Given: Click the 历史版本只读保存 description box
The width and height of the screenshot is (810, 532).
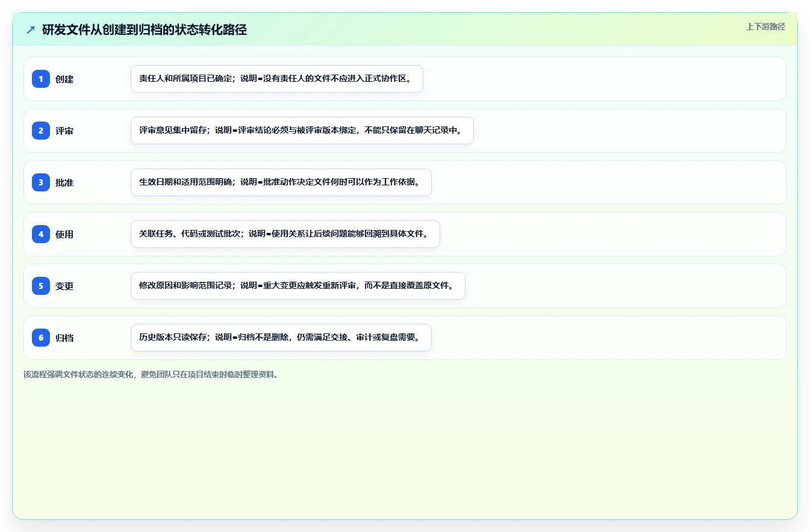Looking at the screenshot, I should tap(281, 338).
